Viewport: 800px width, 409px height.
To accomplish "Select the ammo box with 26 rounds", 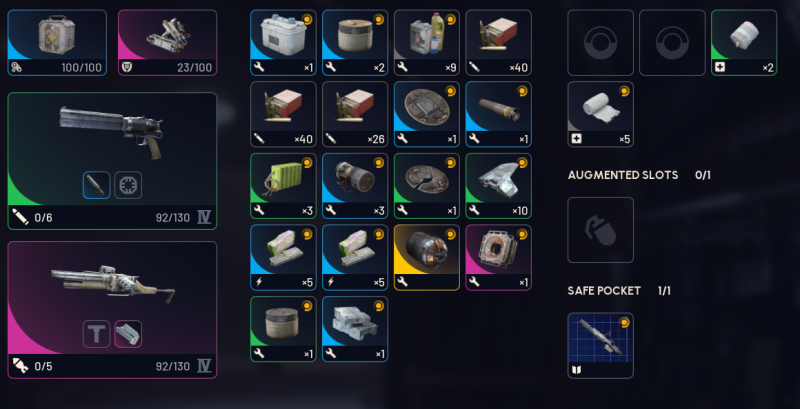I will (355, 114).
